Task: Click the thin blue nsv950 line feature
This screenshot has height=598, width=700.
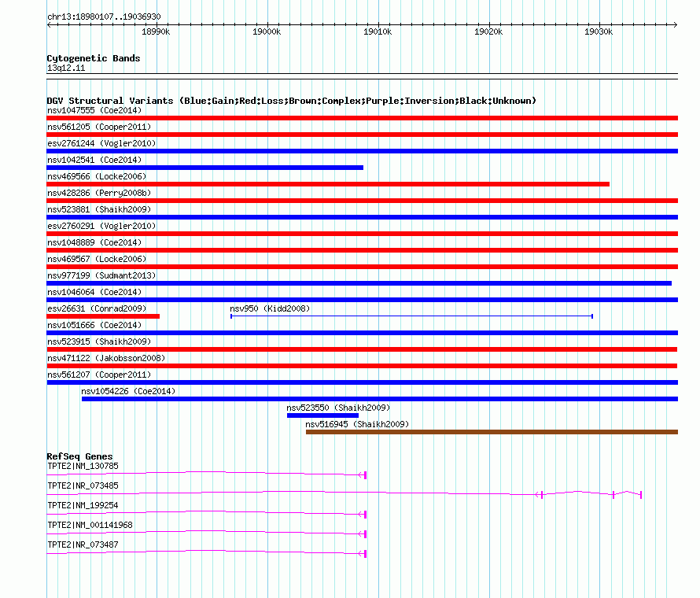Action: click(x=411, y=316)
